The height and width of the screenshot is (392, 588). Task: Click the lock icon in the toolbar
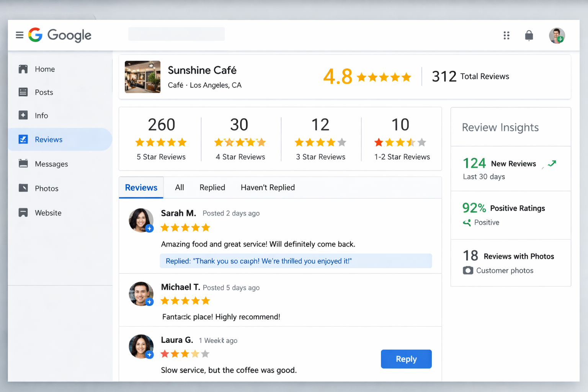[x=529, y=35]
